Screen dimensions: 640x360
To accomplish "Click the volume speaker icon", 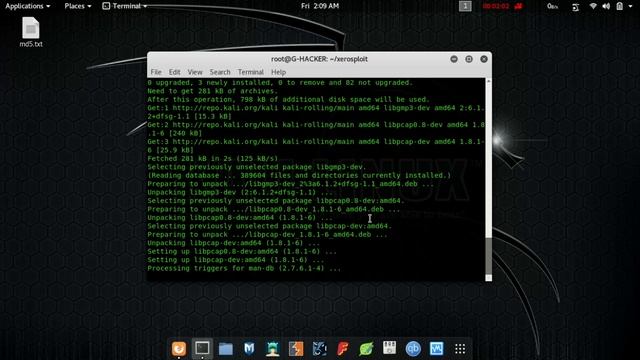I will pos(606,6).
